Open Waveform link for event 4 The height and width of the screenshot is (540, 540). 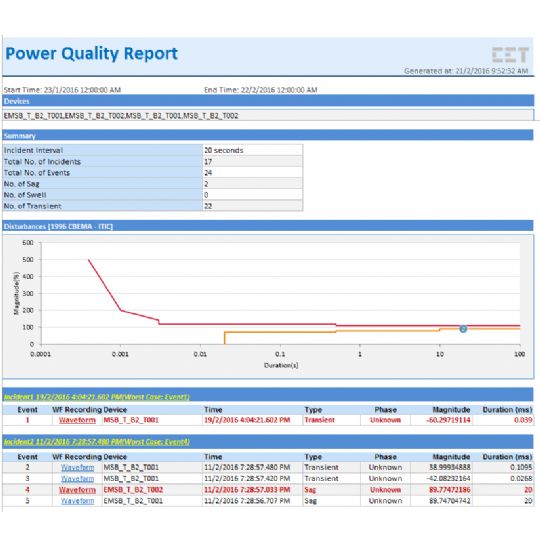coord(77,489)
